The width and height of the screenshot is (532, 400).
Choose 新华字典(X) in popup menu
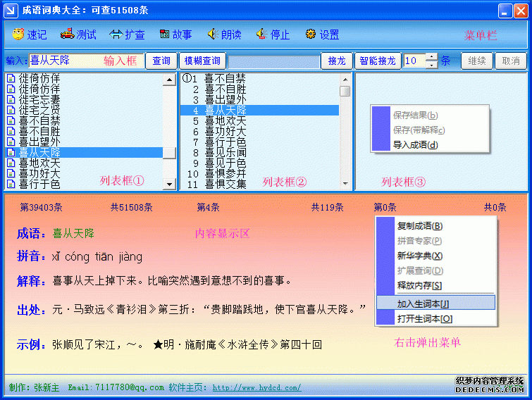436,256
